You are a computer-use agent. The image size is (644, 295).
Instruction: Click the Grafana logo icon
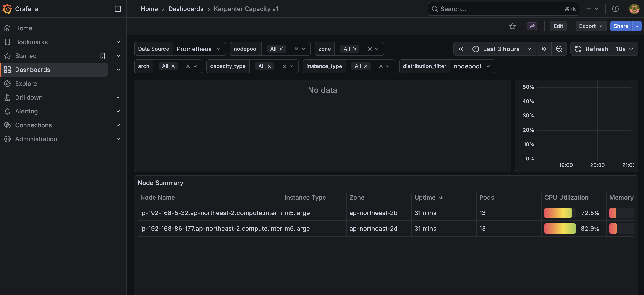coord(7,9)
